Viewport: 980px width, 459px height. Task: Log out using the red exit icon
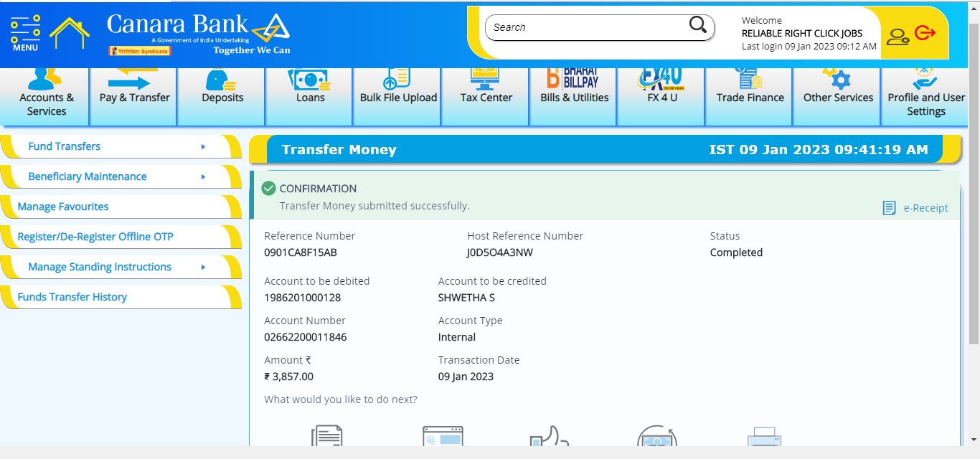click(925, 33)
